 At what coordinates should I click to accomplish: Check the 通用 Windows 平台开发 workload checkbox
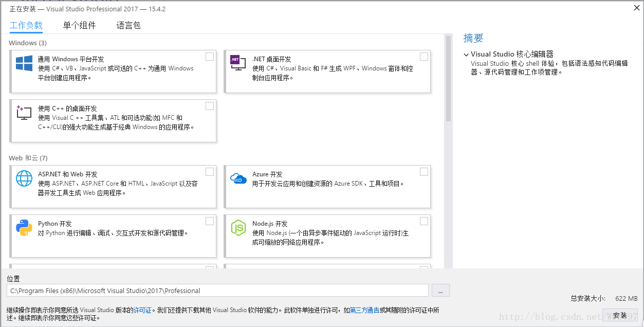pyautogui.click(x=210, y=57)
